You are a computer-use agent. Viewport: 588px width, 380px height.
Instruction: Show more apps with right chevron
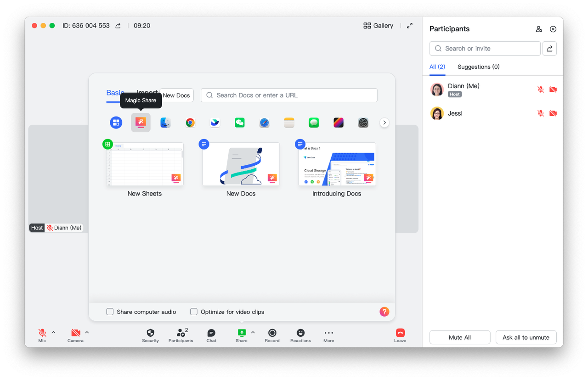(x=385, y=123)
